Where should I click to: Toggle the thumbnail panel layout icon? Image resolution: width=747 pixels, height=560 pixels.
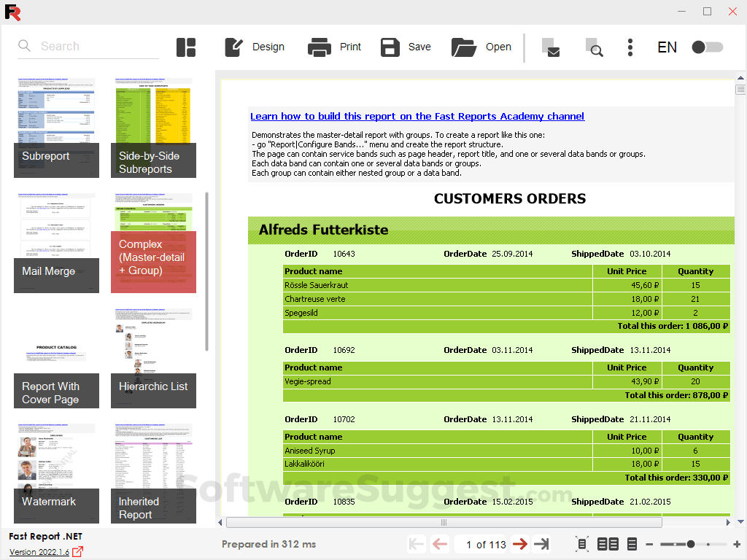click(x=186, y=47)
